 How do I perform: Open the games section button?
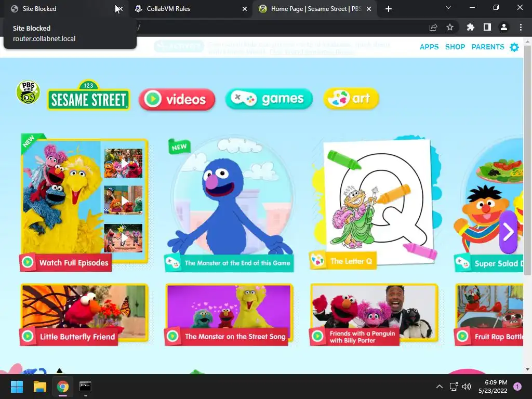point(269,99)
